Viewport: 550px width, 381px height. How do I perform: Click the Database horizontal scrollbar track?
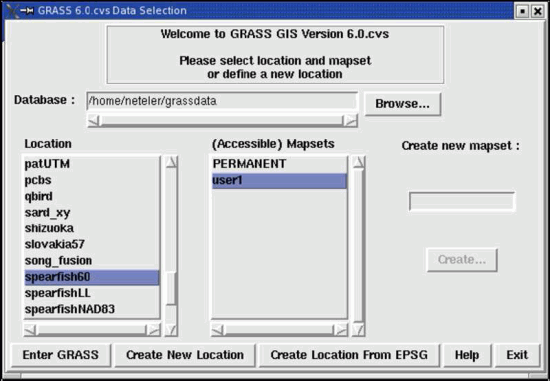tap(222, 121)
